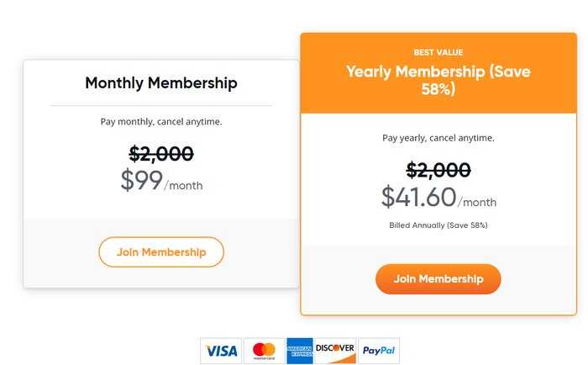This screenshot has height=365, width=588.
Task: Click the American Express card icon
Action: click(x=300, y=351)
